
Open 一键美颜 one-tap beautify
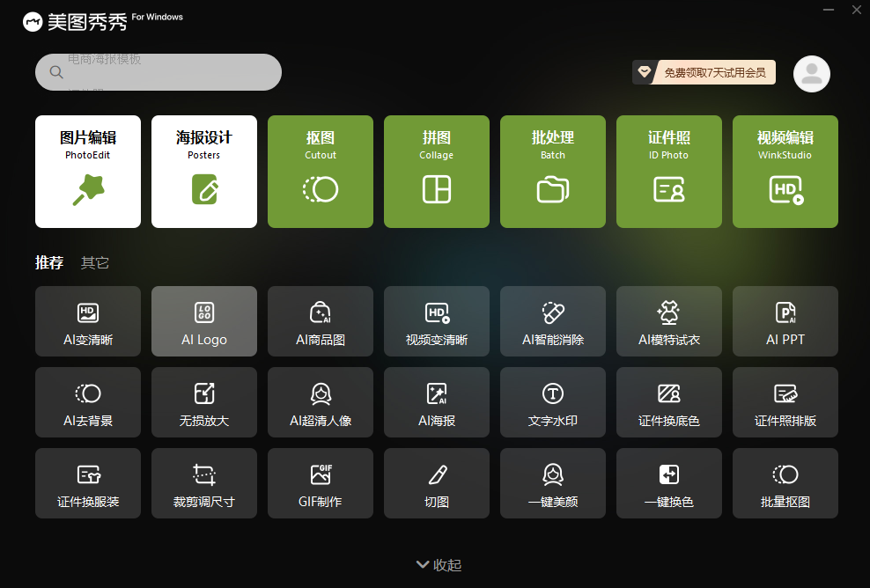(x=553, y=483)
